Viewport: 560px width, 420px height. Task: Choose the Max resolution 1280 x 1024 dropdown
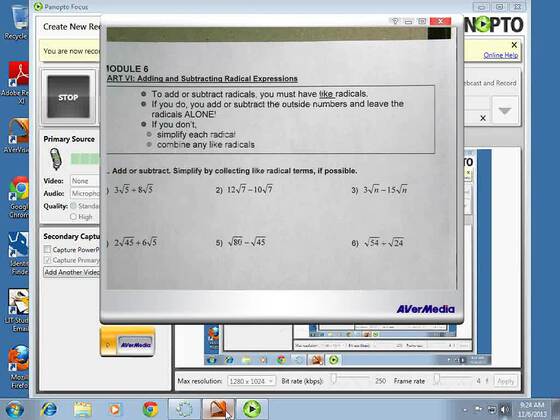251,381
